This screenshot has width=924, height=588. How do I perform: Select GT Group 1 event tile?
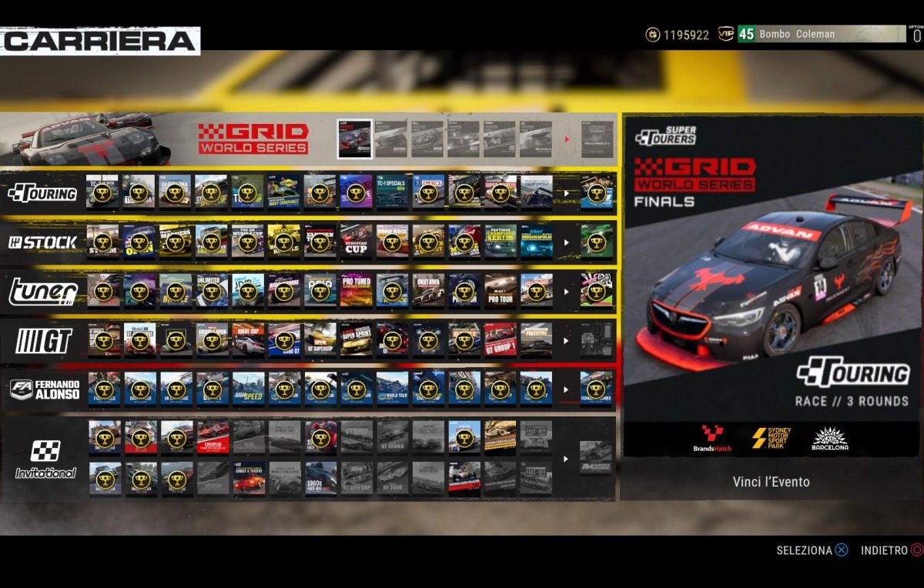[x=500, y=340]
